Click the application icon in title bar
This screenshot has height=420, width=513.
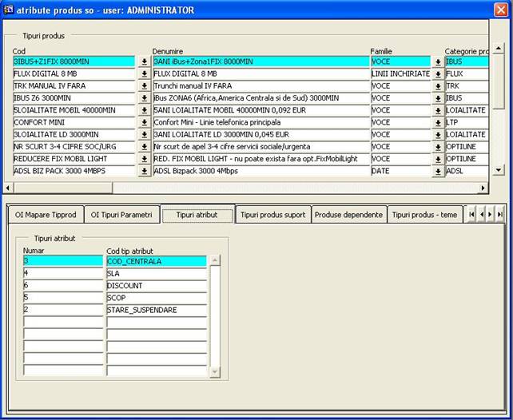click(x=8, y=10)
